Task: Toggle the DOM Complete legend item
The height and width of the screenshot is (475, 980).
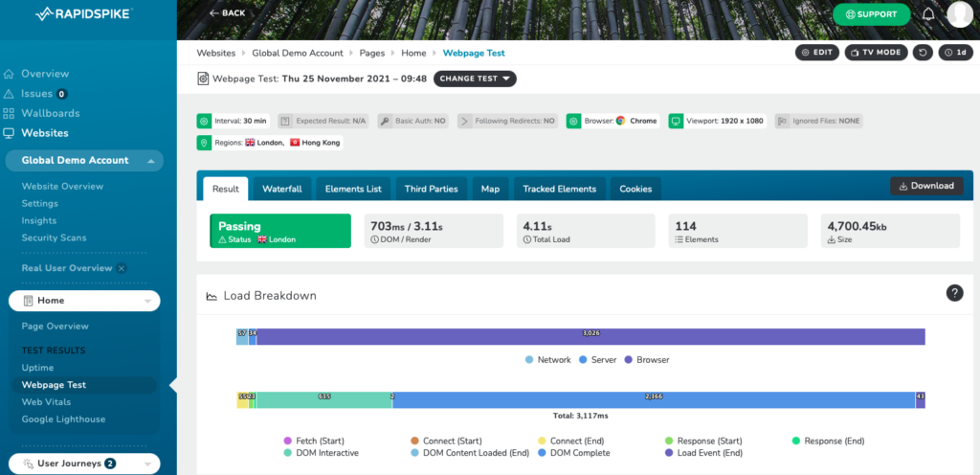Action: tap(572, 453)
